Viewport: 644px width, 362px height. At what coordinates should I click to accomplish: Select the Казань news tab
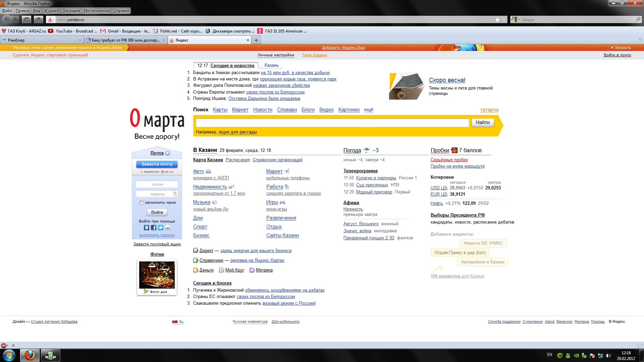(271, 65)
